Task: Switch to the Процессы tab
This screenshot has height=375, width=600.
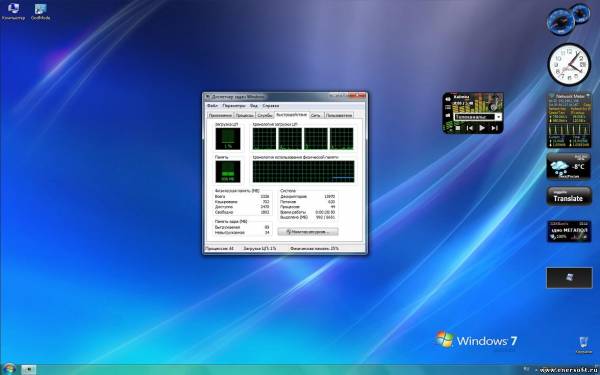Action: [244, 115]
